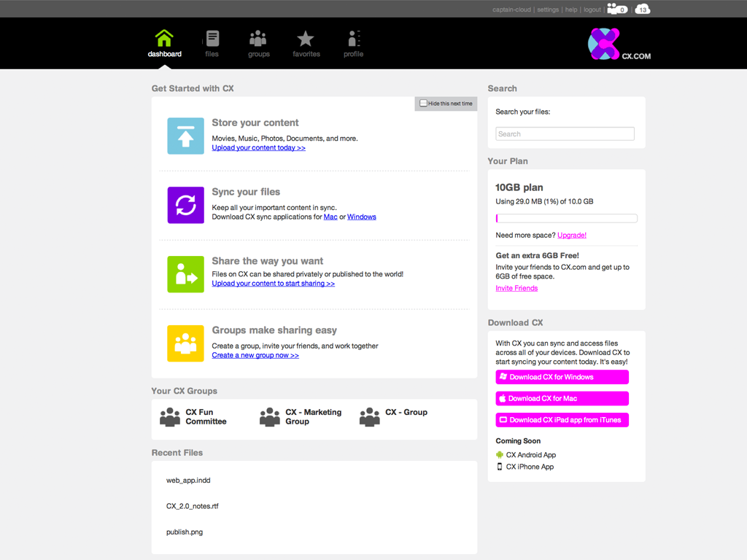Open the recent file web_app.indd
Image resolution: width=747 pixels, height=560 pixels.
tap(188, 481)
